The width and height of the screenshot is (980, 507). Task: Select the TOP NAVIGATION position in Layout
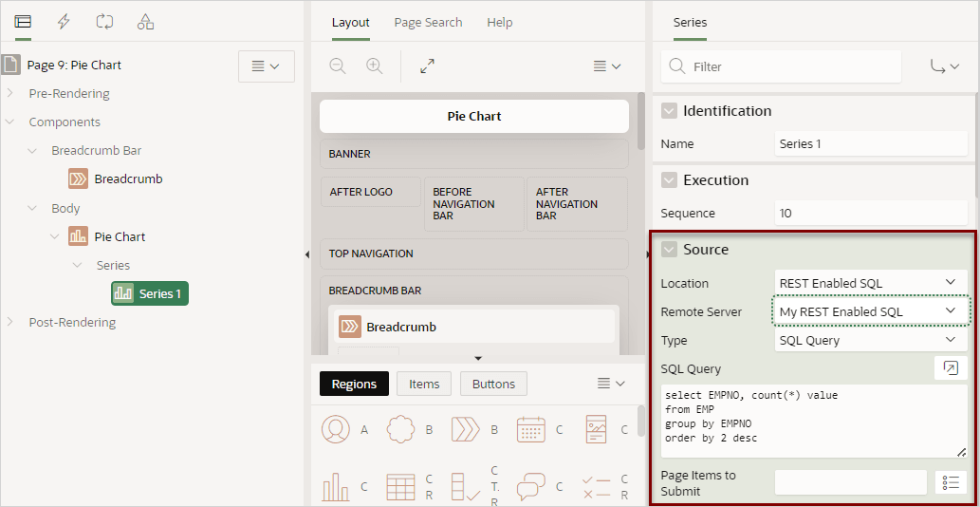[x=473, y=253]
